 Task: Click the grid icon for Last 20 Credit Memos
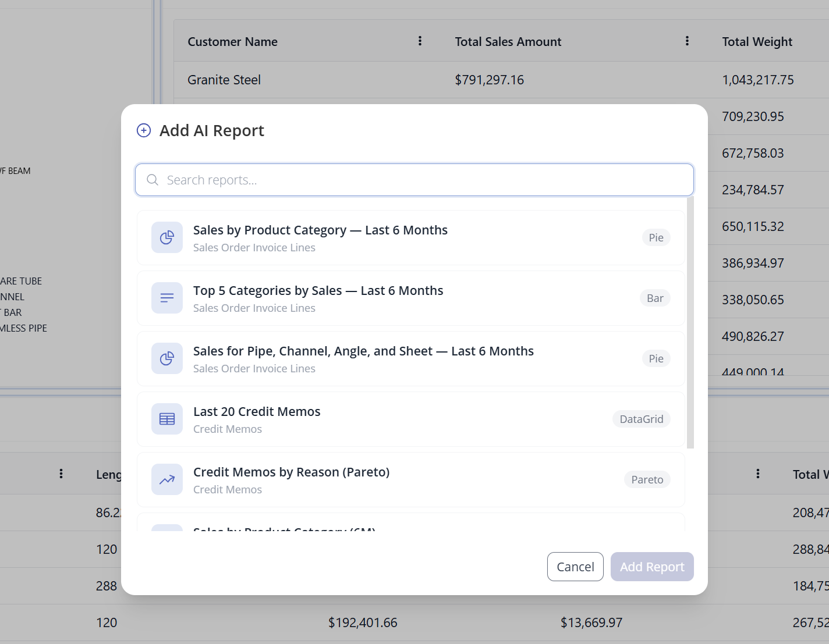coord(167,419)
